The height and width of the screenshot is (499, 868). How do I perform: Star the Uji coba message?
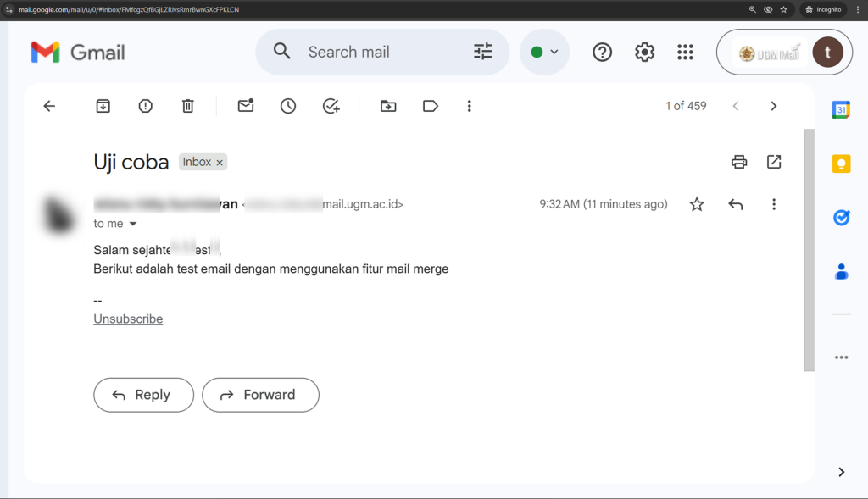pos(697,204)
